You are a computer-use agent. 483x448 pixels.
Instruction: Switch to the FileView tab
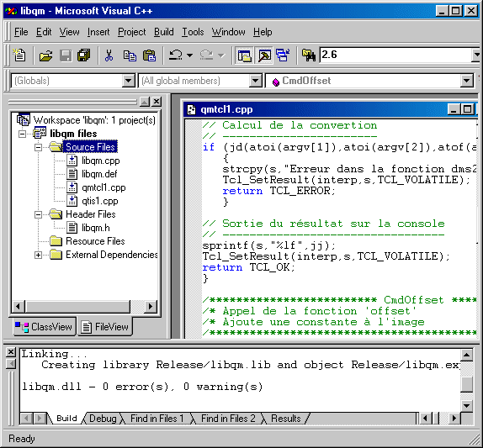click(x=104, y=326)
